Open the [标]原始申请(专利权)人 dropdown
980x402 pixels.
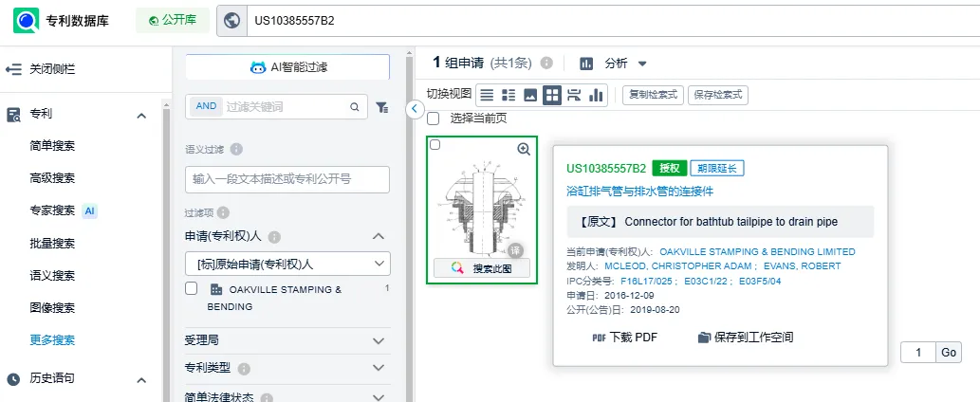tap(287, 264)
